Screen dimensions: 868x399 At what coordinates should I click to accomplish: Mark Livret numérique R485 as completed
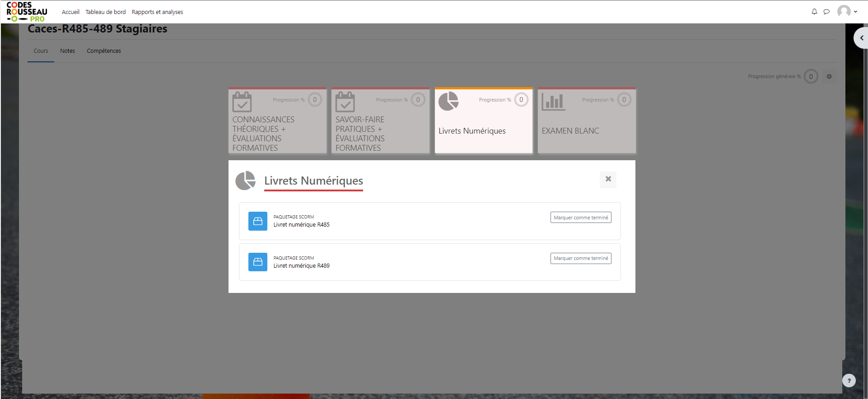[x=581, y=218]
